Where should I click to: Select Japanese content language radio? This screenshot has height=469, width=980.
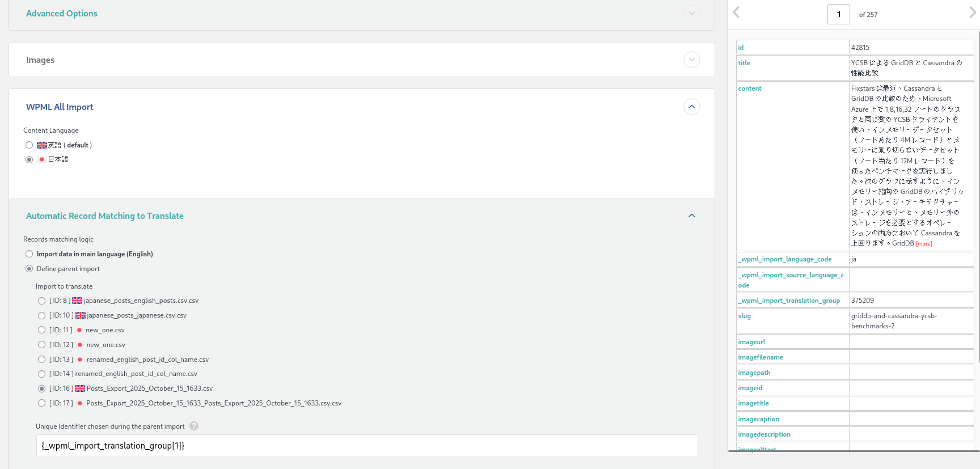click(29, 159)
